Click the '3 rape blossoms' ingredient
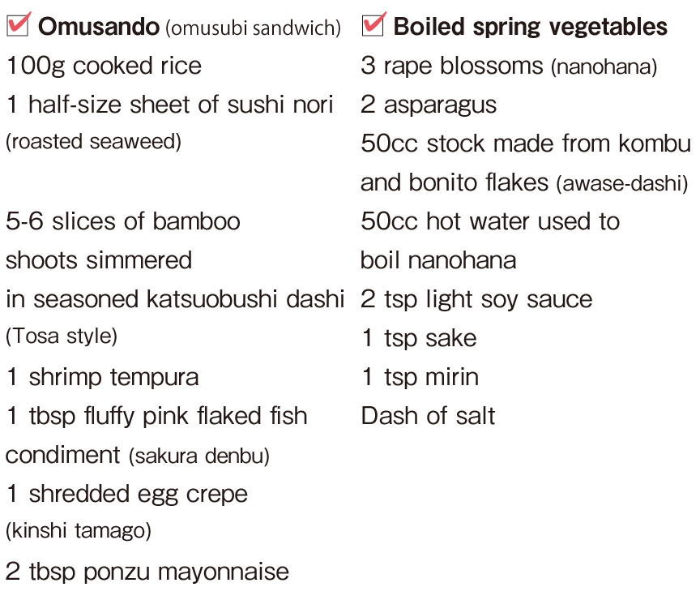Image resolution: width=700 pixels, height=600 pixels. [x=452, y=66]
